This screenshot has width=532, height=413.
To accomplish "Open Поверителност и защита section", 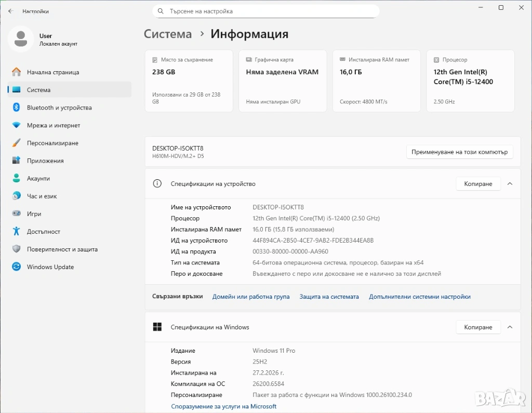I will 62,249.
